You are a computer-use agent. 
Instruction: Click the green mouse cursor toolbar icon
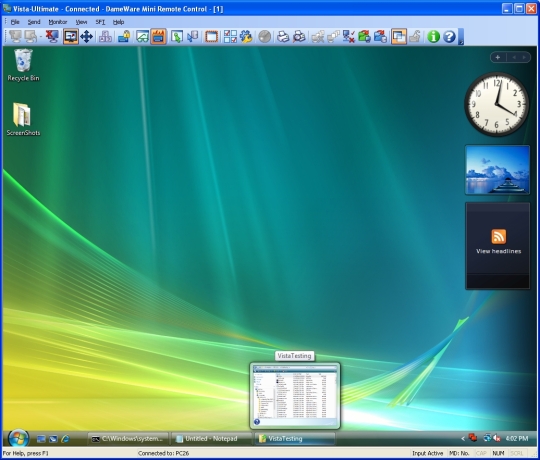[177, 36]
